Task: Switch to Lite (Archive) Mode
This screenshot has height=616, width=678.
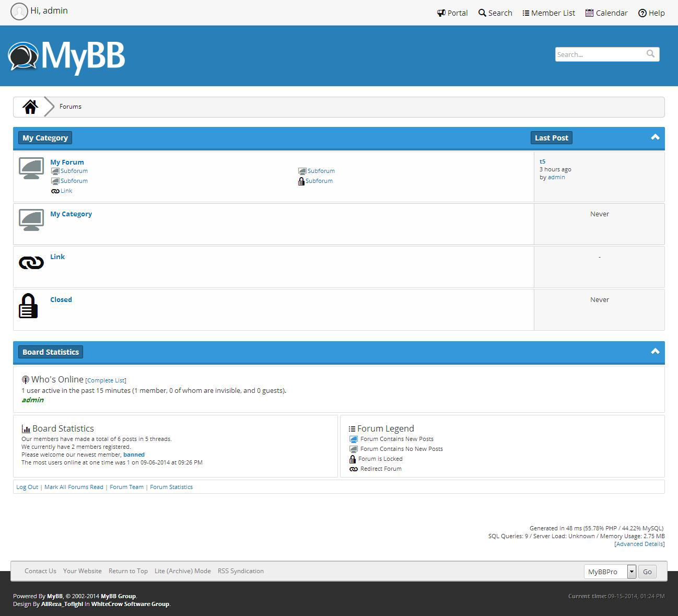Action: coord(182,571)
